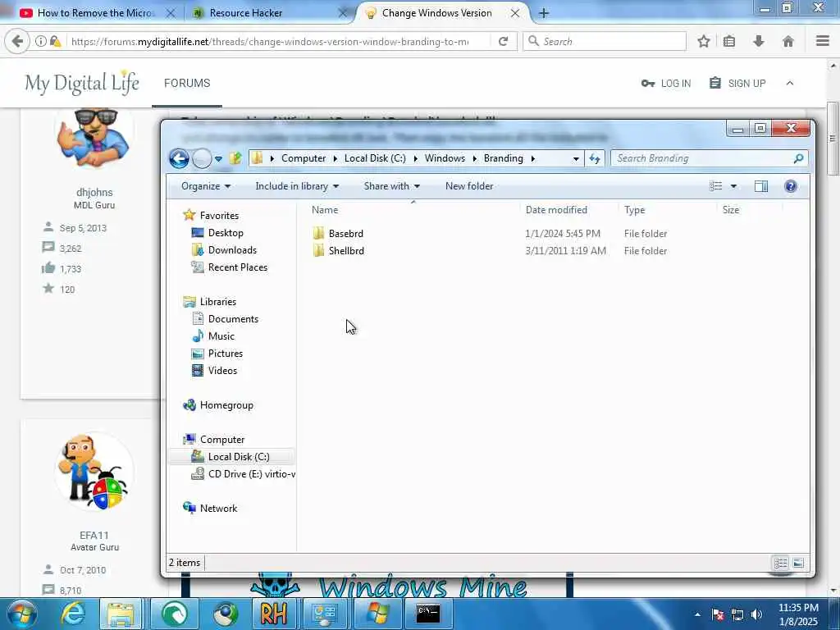Image resolution: width=840 pixels, height=630 pixels.
Task: Select Favorites in navigation pane
Action: click(x=219, y=216)
